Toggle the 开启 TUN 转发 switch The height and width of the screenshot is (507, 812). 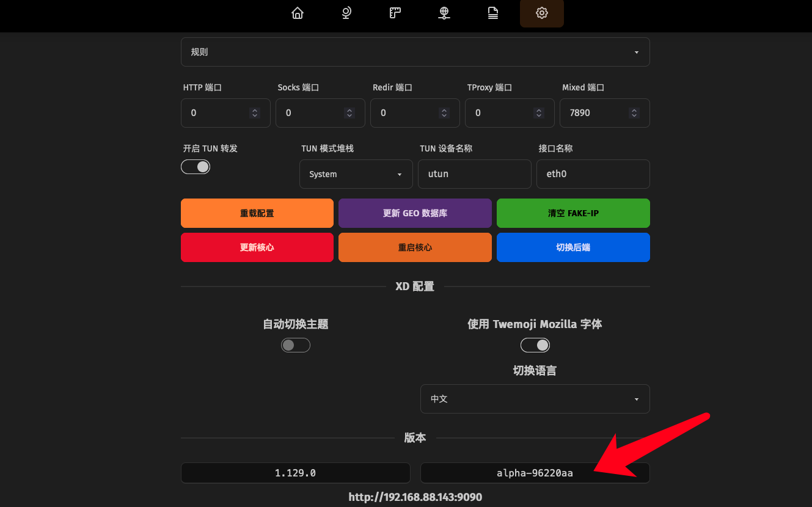pyautogui.click(x=196, y=167)
